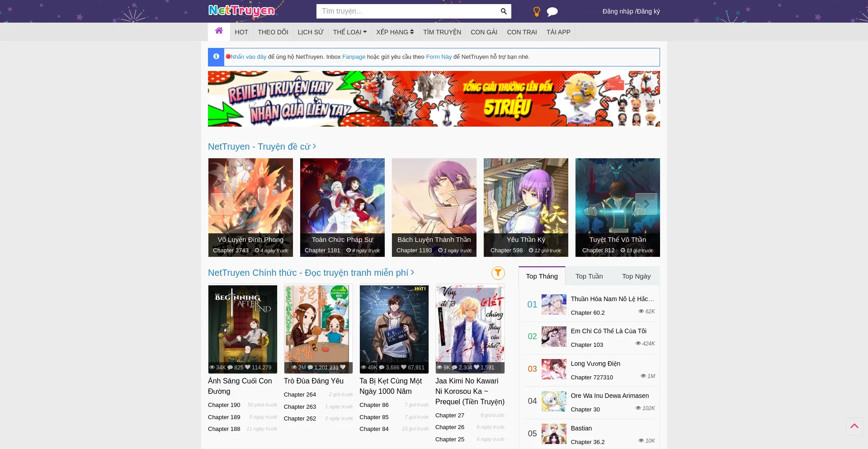Open Chapter 262 of Trò Đùa Đáng Yêu
Viewport: 868px width, 449px height.
[300, 419]
